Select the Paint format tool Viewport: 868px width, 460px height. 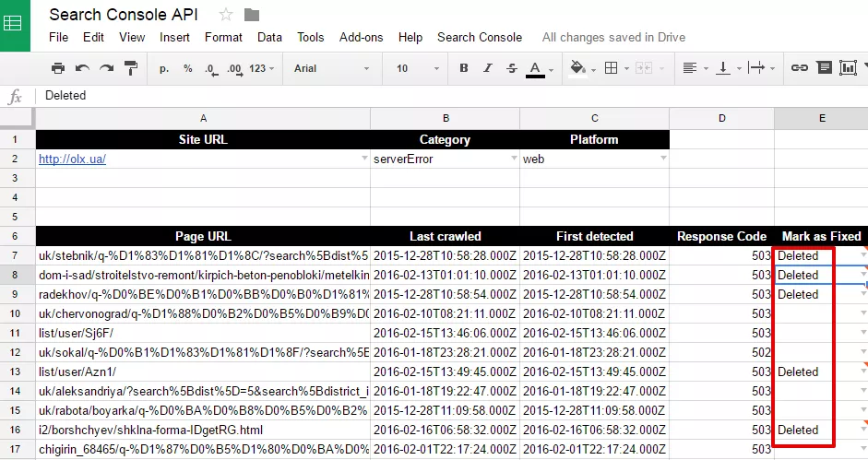131,68
